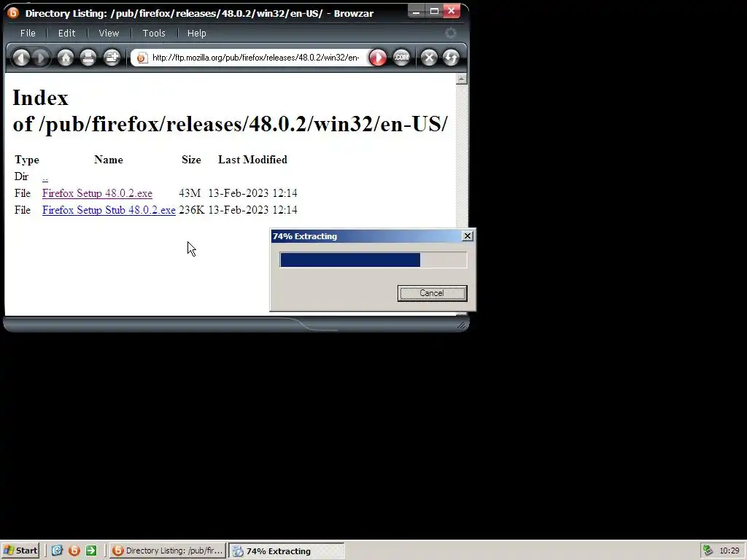
Task: Click the Show Desktop quick launch icon
Action: (x=57, y=551)
